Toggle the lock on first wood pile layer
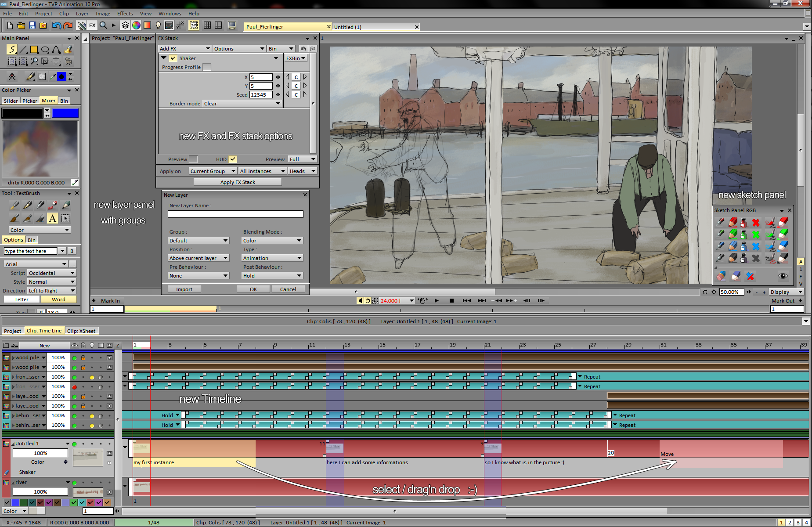 click(x=83, y=358)
